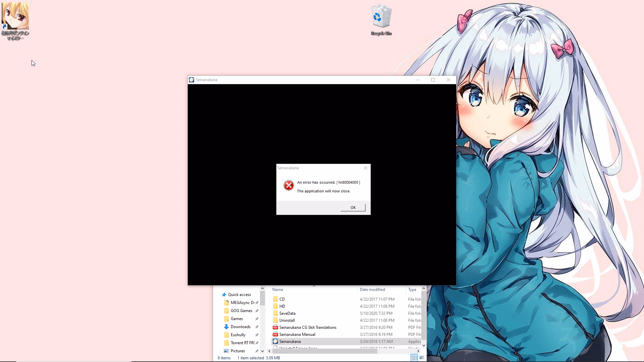
Task: Click the file list scroll up arrow
Action: pyautogui.click(x=424, y=289)
